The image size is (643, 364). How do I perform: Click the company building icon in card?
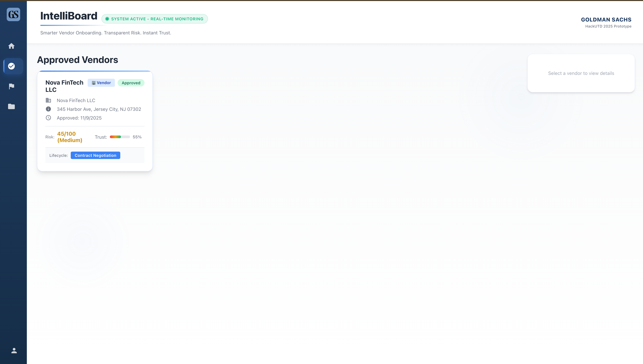pos(48,100)
